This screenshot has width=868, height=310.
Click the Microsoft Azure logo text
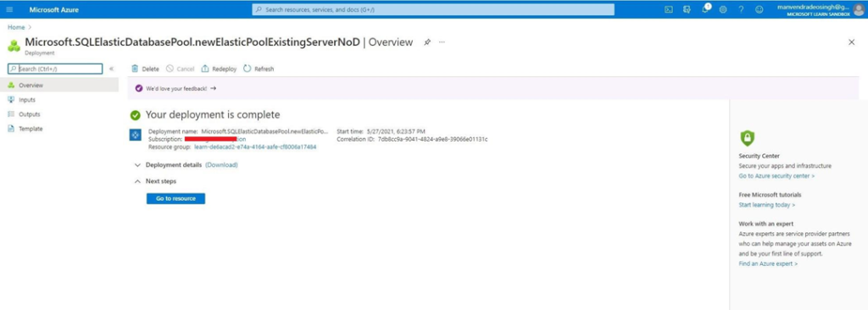click(x=53, y=9)
